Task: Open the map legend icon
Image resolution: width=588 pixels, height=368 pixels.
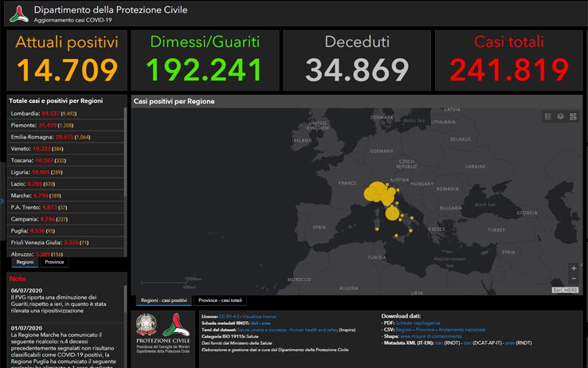Action: [x=548, y=116]
